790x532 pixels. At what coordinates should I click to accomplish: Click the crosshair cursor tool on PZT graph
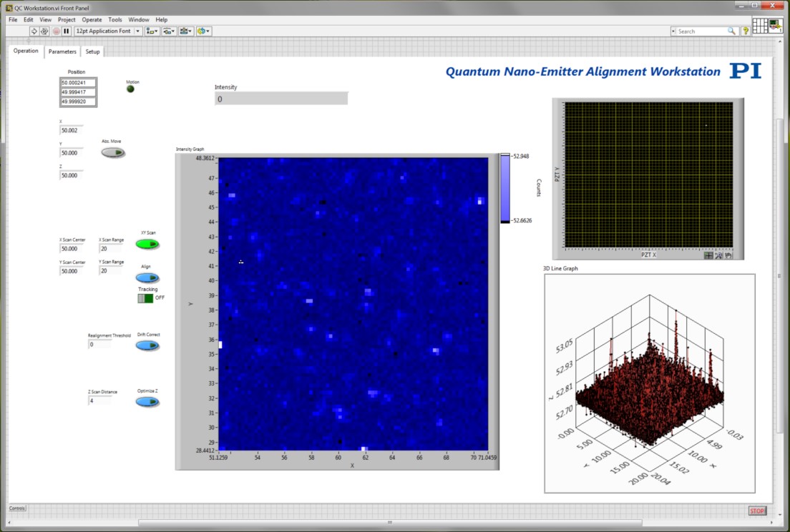click(x=708, y=255)
